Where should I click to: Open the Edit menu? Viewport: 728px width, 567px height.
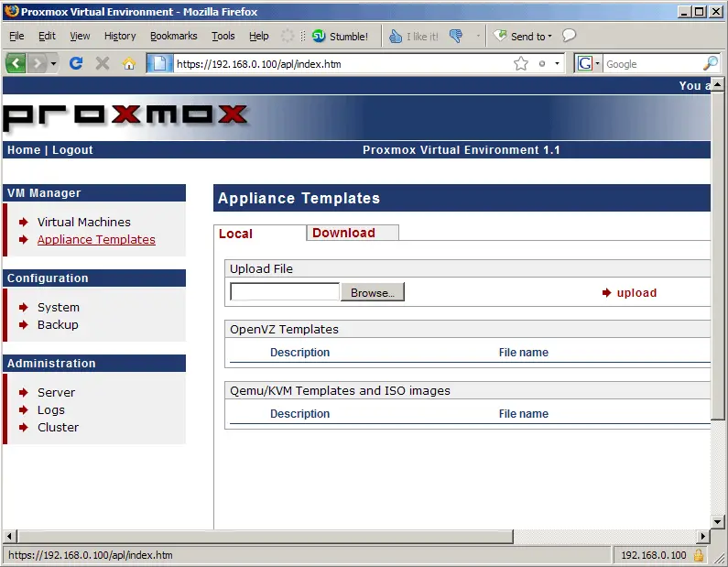coord(47,36)
